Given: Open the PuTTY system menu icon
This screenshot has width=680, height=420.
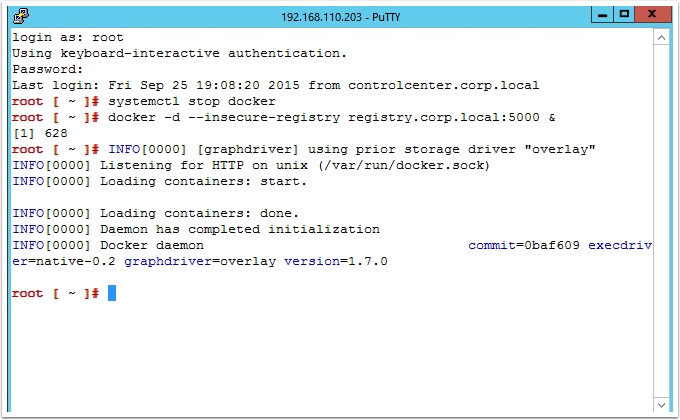Looking at the screenshot, I should click(x=21, y=16).
